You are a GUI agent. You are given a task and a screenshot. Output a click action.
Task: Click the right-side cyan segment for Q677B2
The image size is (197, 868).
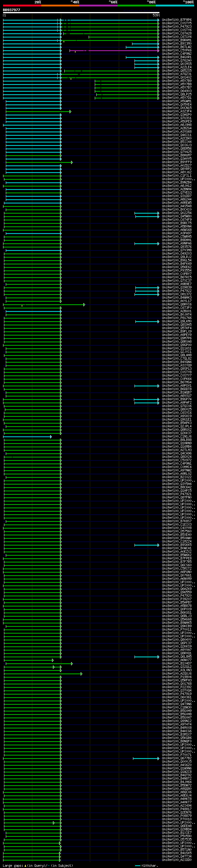pos(146,759)
